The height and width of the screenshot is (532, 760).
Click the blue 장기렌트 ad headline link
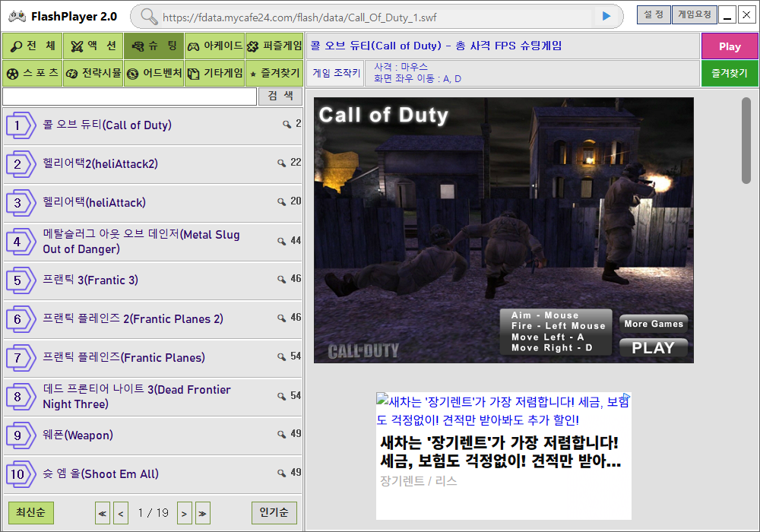(x=502, y=411)
